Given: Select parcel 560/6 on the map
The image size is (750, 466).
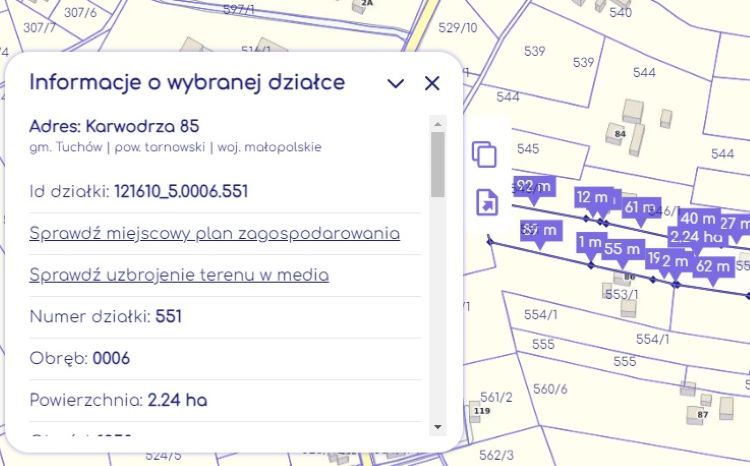Looking at the screenshot, I should tap(550, 388).
